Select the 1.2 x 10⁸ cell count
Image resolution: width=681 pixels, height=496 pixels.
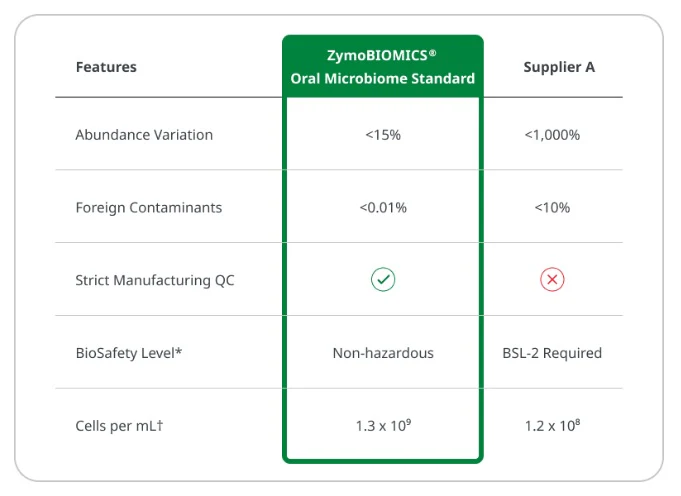[552, 426]
